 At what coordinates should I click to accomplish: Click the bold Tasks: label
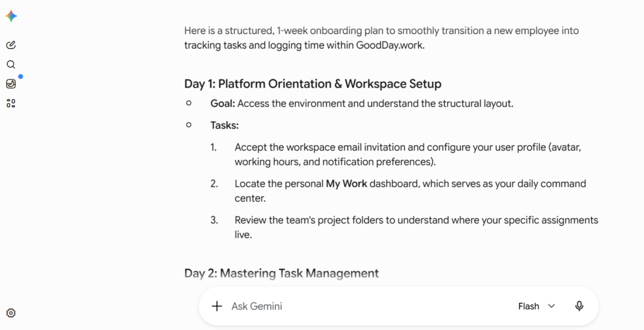tap(225, 125)
